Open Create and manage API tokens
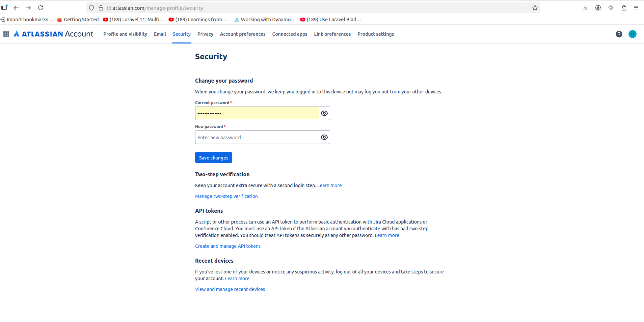The image size is (644, 322). (228, 246)
